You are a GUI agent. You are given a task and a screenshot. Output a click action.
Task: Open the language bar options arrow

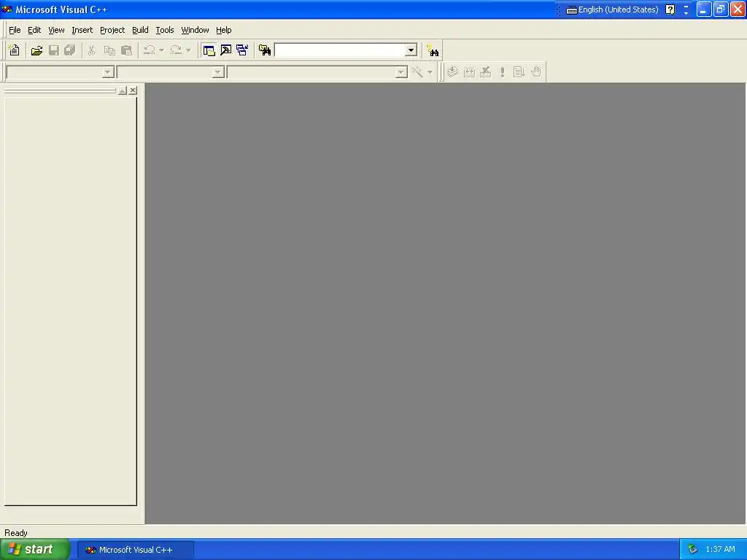tap(686, 13)
